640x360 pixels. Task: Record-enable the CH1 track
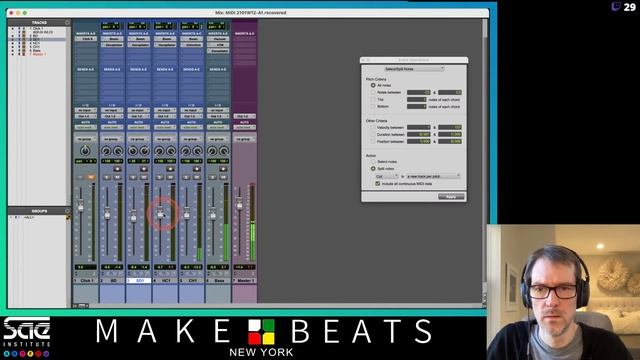(197, 169)
